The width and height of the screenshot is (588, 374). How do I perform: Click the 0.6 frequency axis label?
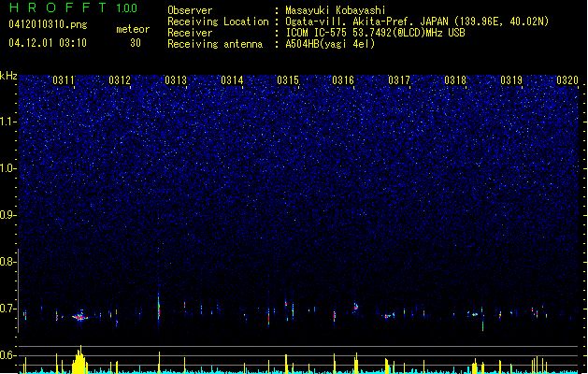pos(8,355)
